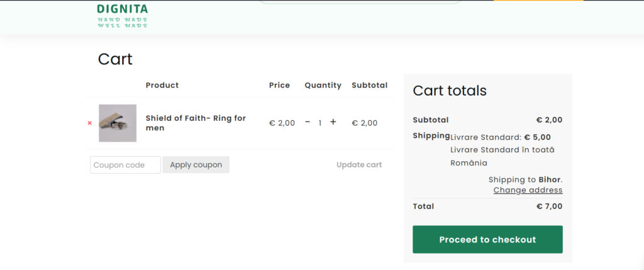This screenshot has width=644, height=270.
Task: Click the search bar at top
Action: (360, 2)
